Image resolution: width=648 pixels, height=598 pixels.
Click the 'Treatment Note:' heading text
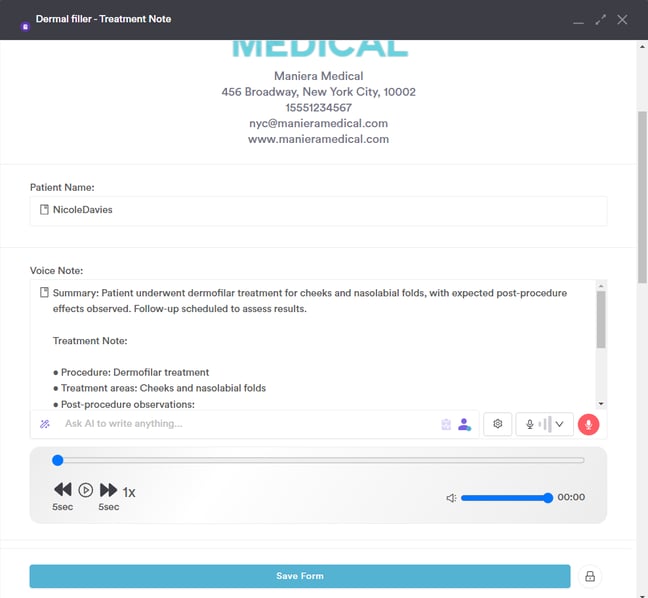tap(90, 341)
